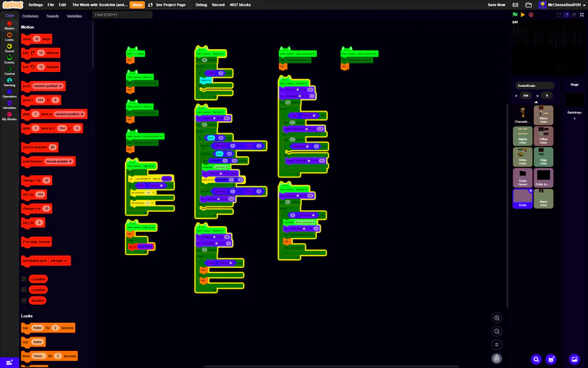This screenshot has height=368, width=588.
Task: Collapse the Endo Opened folder
Action: pos(523,177)
